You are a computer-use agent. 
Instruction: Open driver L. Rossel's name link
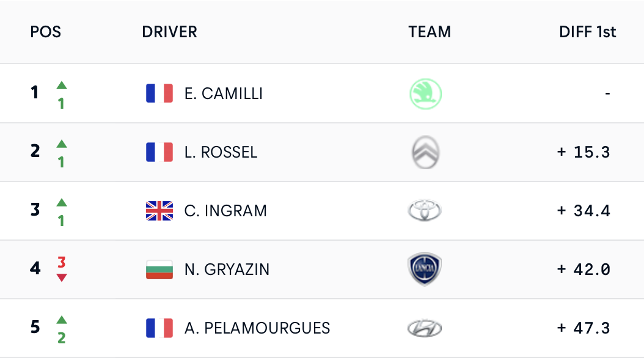pyautogui.click(x=221, y=152)
